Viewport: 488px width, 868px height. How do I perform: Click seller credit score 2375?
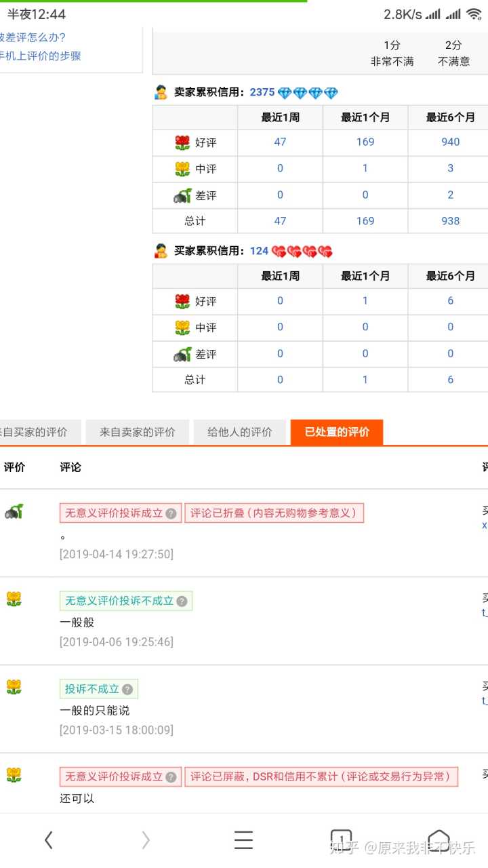coord(262,92)
